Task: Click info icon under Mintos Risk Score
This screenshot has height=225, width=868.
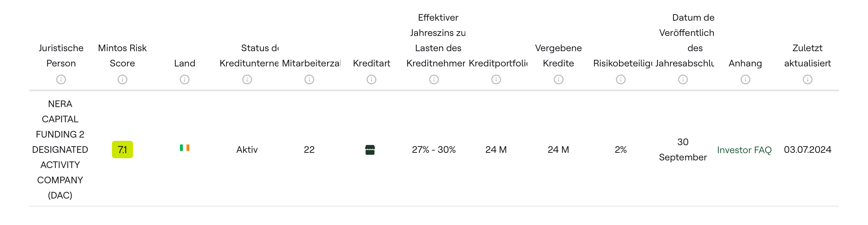Action: (122, 79)
